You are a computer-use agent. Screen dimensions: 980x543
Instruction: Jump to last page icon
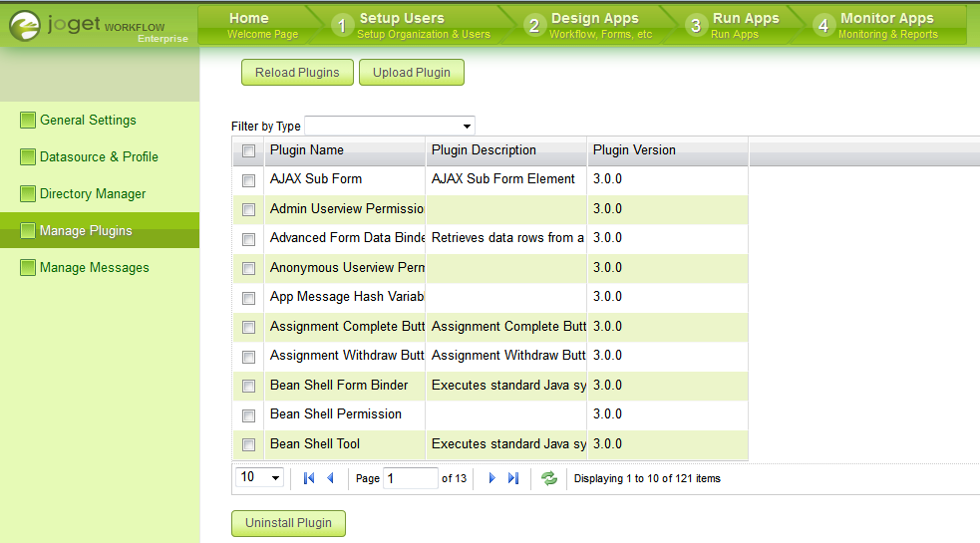[x=513, y=478]
